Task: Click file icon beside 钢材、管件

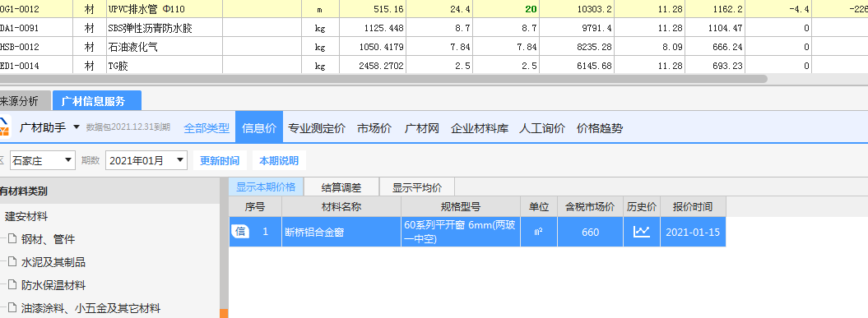Action: (x=12, y=239)
